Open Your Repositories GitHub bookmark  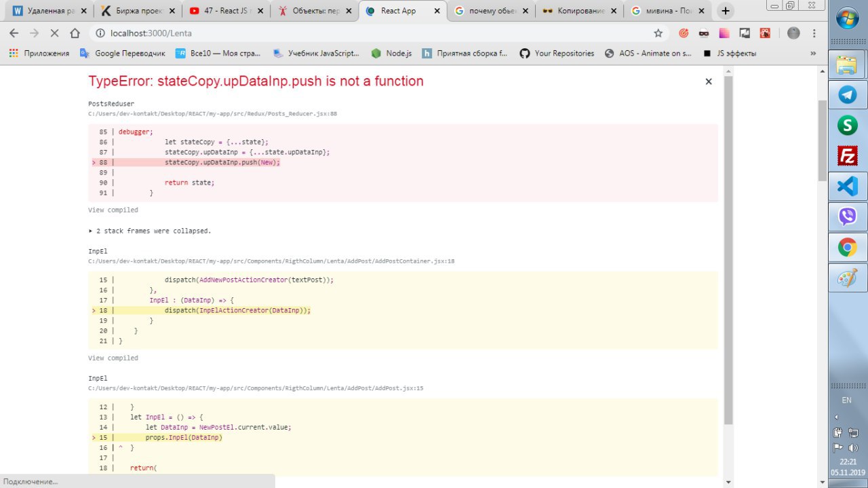point(557,53)
